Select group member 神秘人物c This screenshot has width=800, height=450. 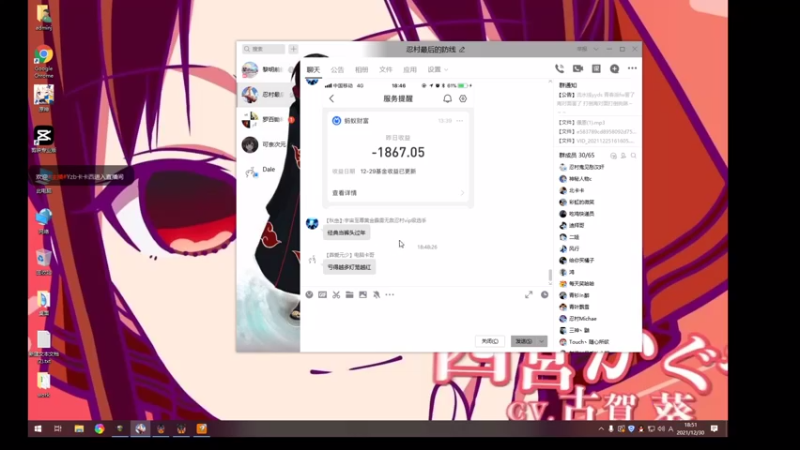(580, 179)
